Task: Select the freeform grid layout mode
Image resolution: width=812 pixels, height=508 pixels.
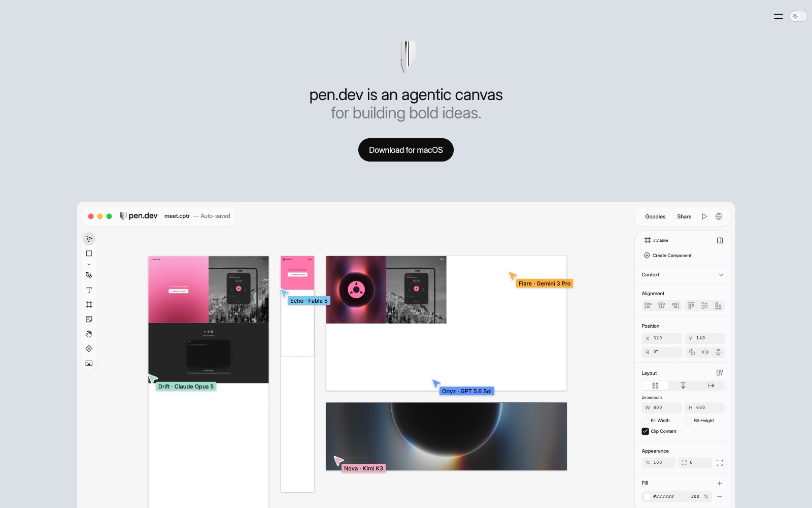Action: pyautogui.click(x=655, y=386)
